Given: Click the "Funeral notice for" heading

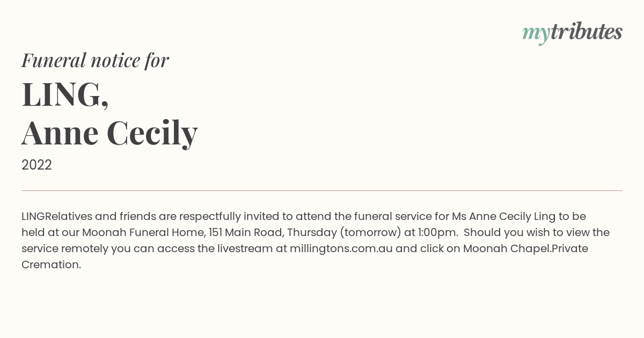Looking at the screenshot, I should (95, 60).
